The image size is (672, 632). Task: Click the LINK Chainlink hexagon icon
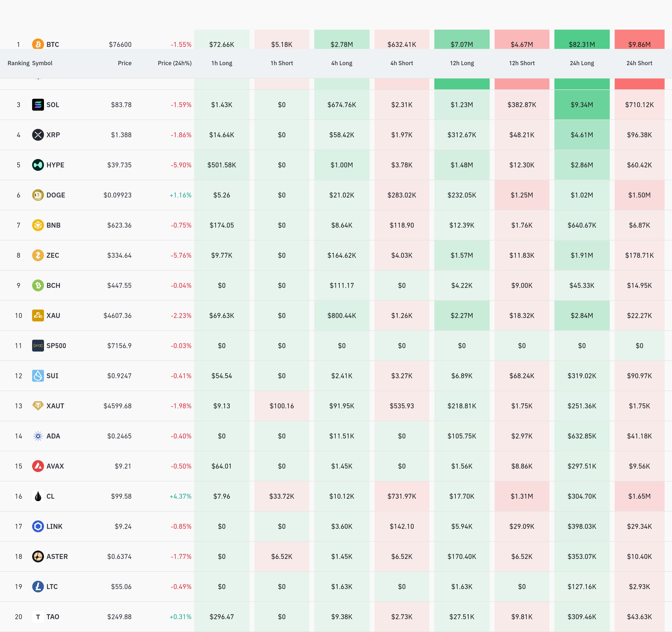click(38, 526)
